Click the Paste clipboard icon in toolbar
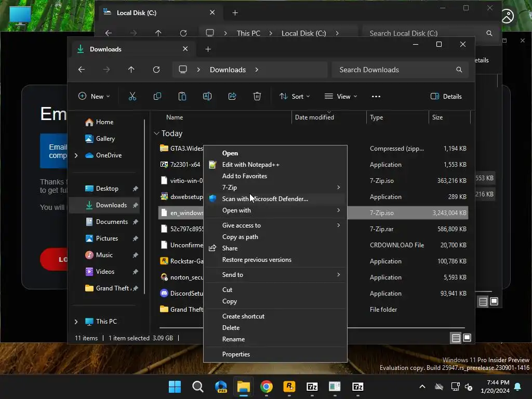The width and height of the screenshot is (532, 399). (182, 96)
